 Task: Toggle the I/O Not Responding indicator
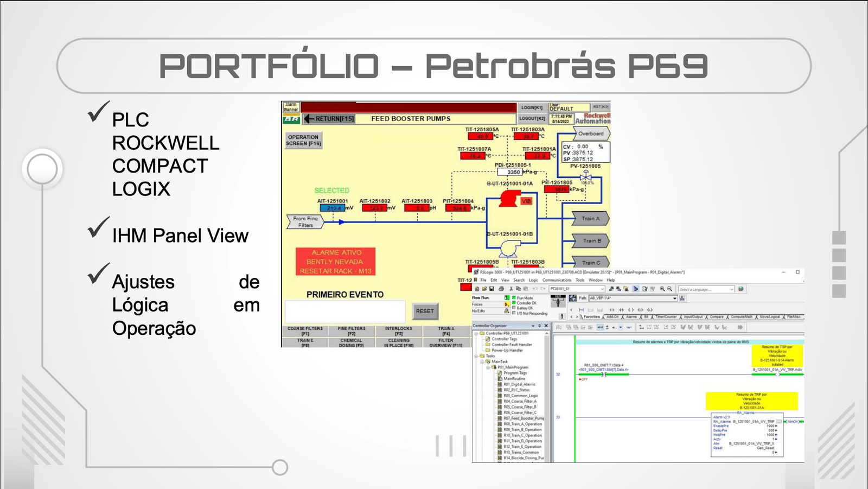[514, 313]
